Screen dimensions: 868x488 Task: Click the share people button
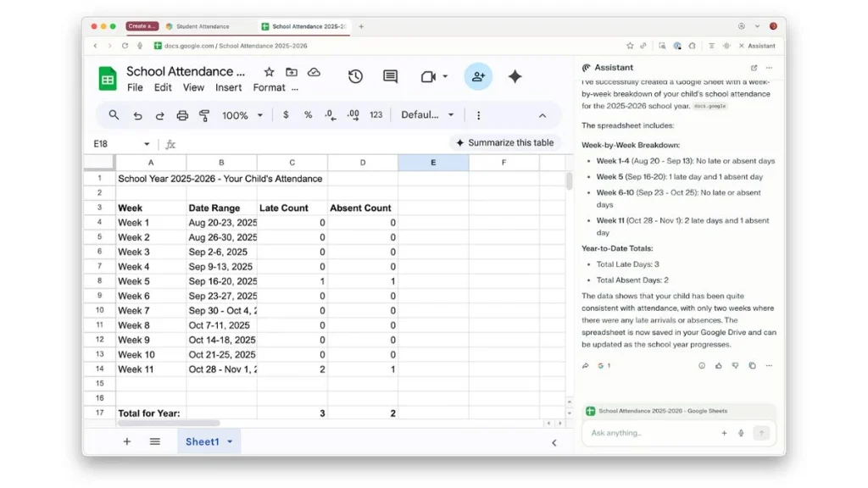[x=478, y=76]
